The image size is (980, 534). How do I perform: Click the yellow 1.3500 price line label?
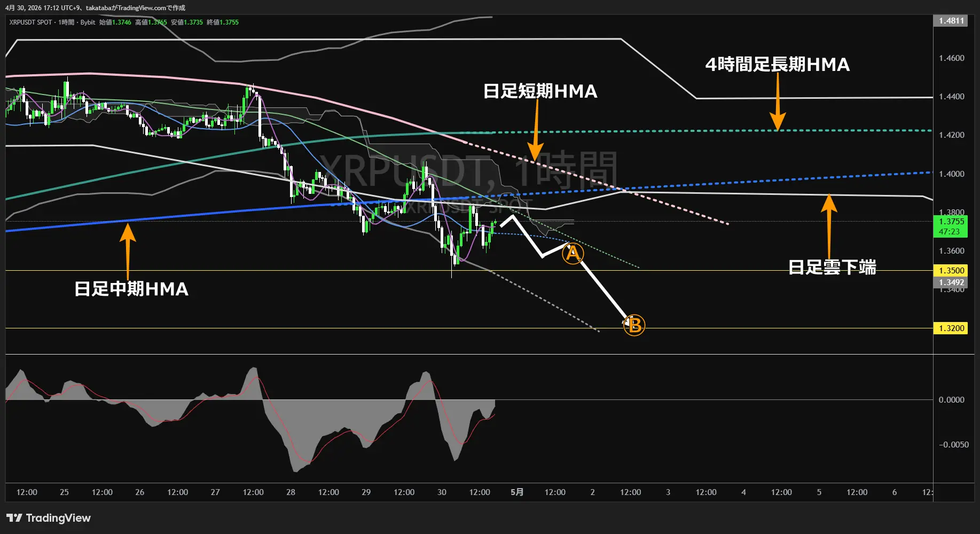pyautogui.click(x=952, y=271)
